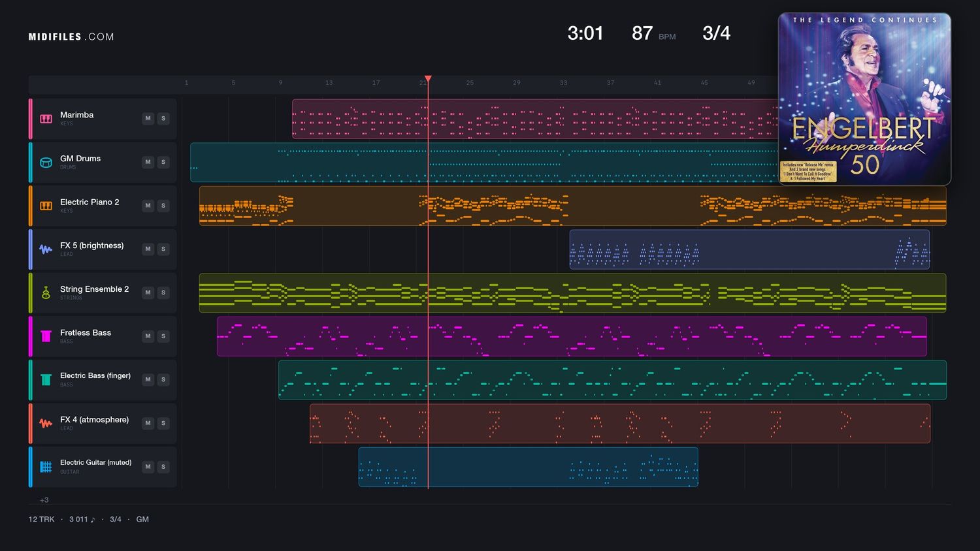Click the teal GM Drums MIDI clip
Viewport: 980px width, 551px height.
coord(484,163)
